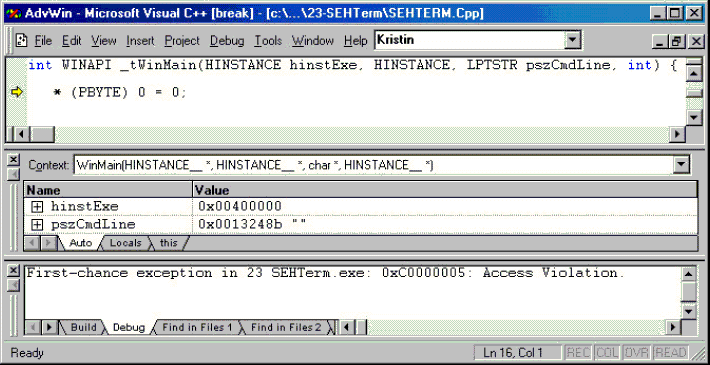Click the Output window's down scroll arrow
This screenshot has height=365, width=710.
[688, 312]
